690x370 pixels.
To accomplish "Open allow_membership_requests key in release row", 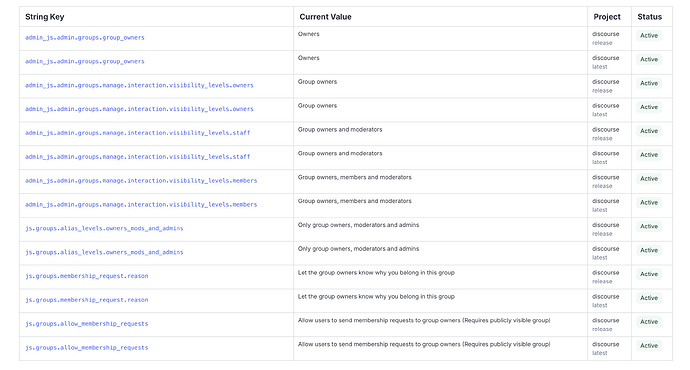I will point(87,323).
